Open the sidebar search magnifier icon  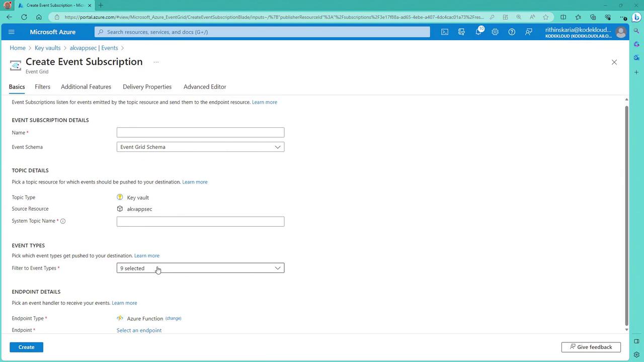pos(636,31)
